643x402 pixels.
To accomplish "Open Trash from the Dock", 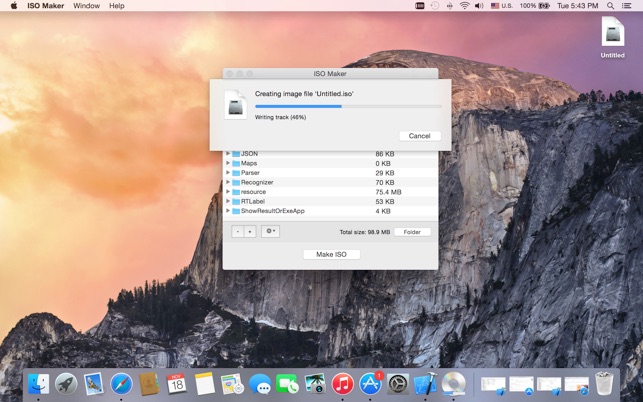I will coord(604,384).
